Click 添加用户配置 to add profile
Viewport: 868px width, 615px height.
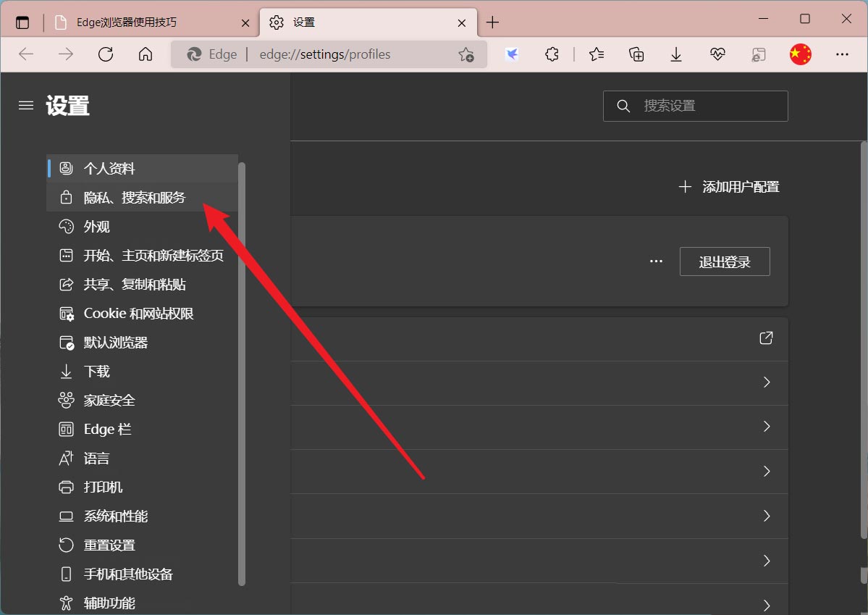[729, 186]
